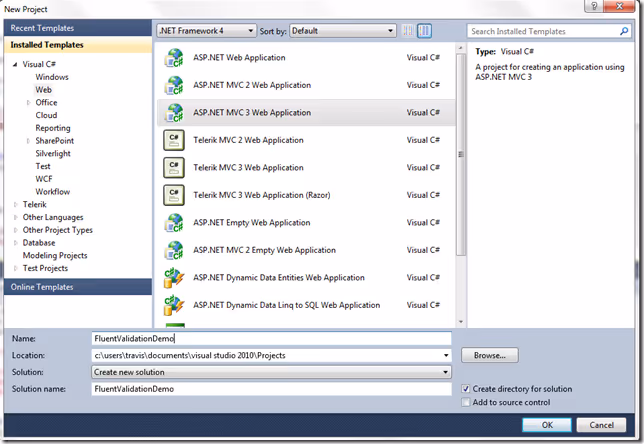Click the ASP.NET MVC 2 Web Application icon
644x444 pixels.
174,85
